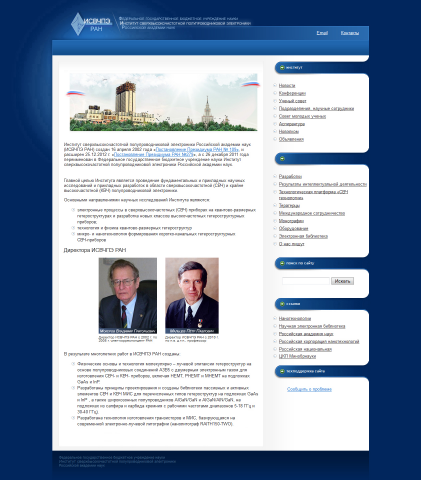Open Конференции in the sidebar menu
421x480 pixels.
point(292,93)
